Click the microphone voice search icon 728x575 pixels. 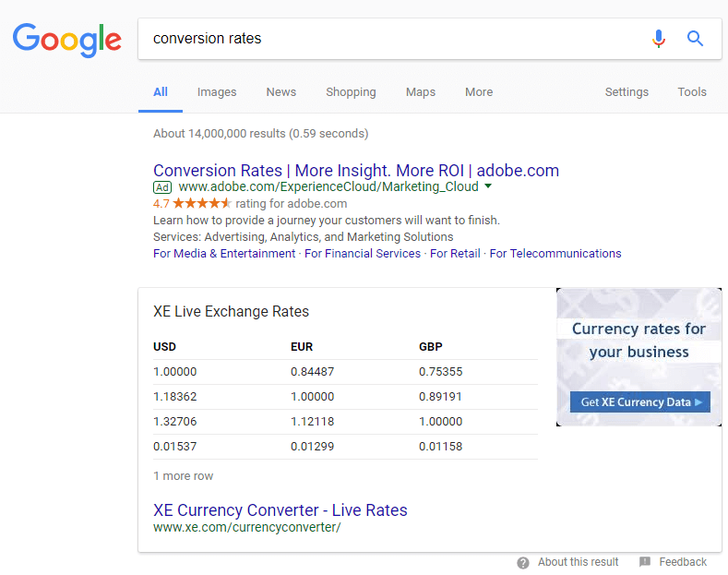(658, 39)
